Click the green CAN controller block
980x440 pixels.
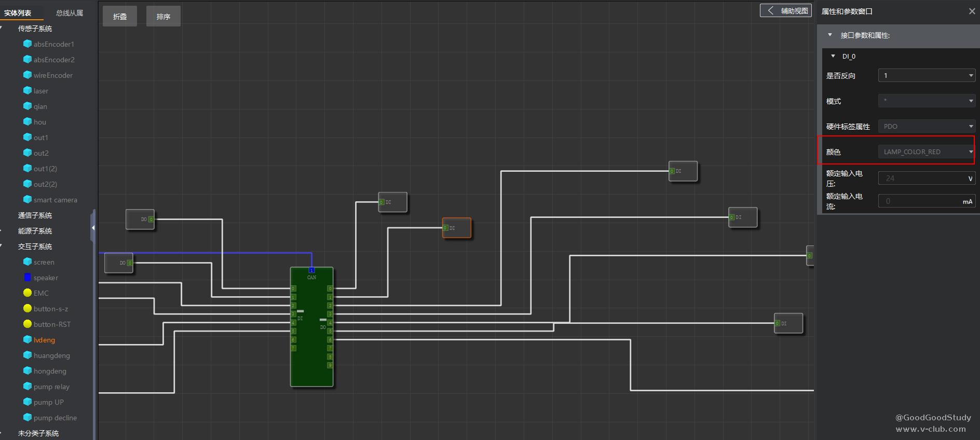pos(311,353)
